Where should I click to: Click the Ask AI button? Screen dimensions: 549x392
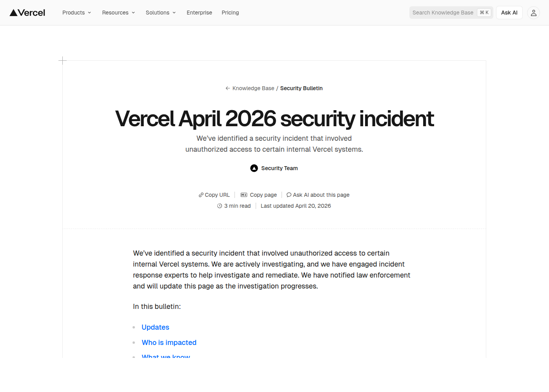(x=509, y=13)
